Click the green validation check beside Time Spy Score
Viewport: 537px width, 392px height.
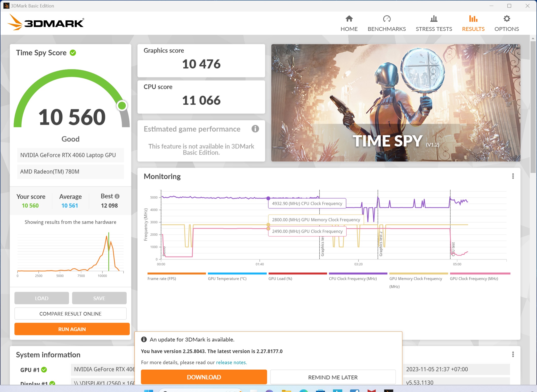[x=73, y=53]
